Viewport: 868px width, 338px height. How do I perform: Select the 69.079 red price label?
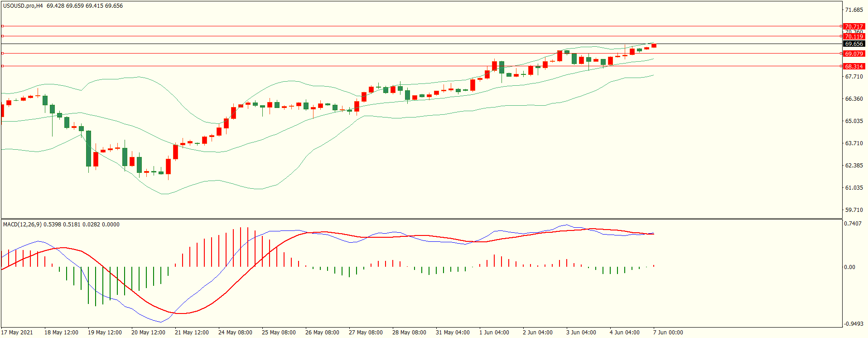pyautogui.click(x=854, y=54)
